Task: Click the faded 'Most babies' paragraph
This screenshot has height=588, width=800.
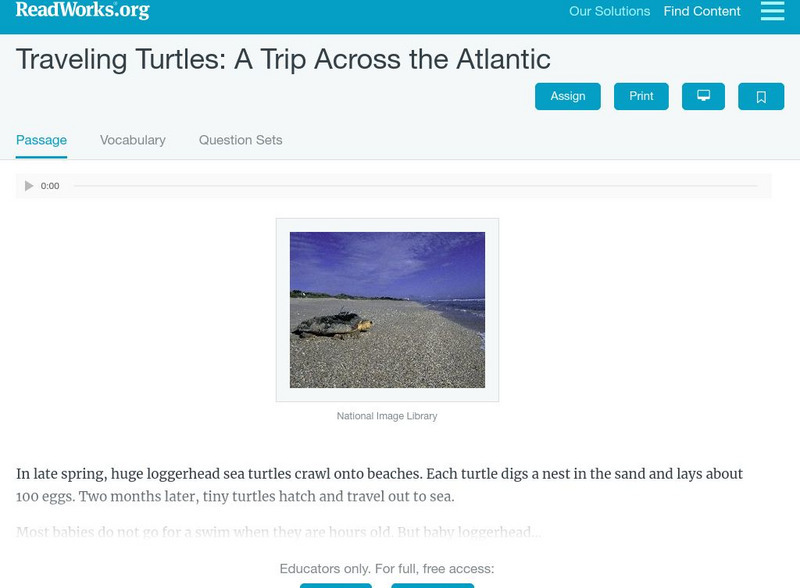Action: [278, 532]
